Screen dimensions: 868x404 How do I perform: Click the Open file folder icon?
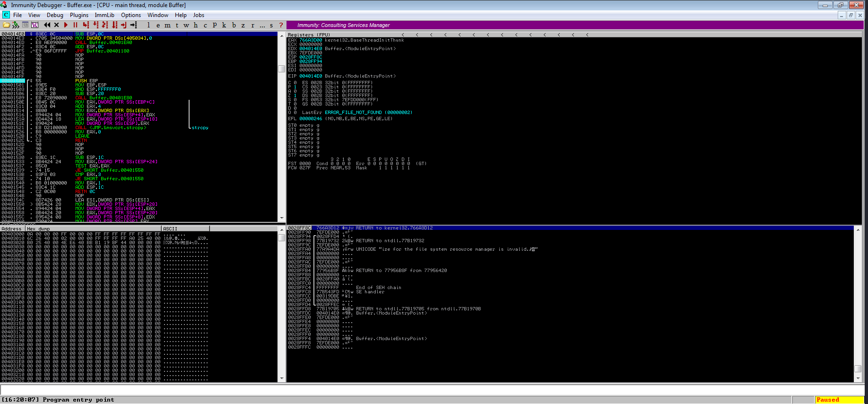(x=6, y=25)
